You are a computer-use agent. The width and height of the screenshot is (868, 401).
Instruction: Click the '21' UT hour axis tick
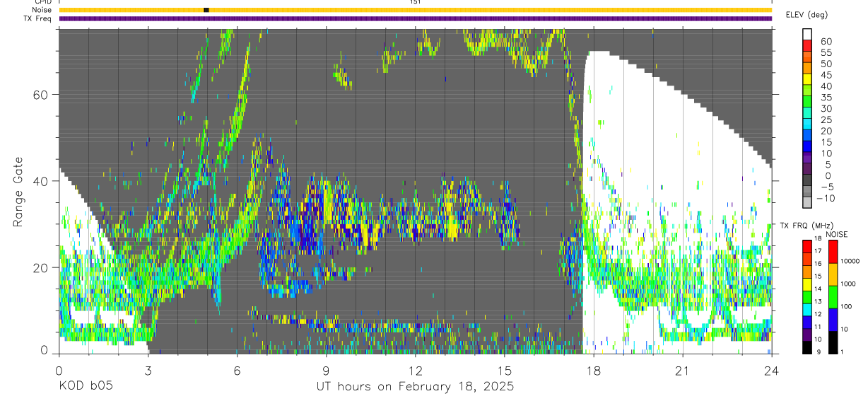click(x=682, y=371)
